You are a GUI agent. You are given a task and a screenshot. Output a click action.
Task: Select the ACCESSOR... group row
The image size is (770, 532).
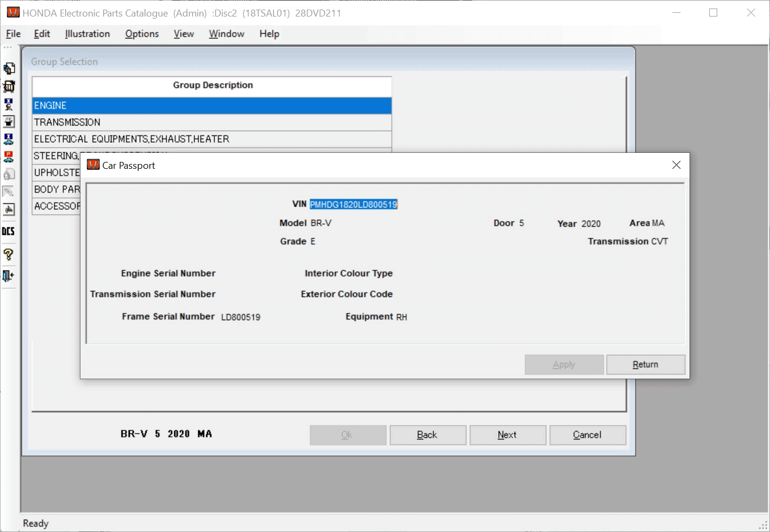coord(56,206)
